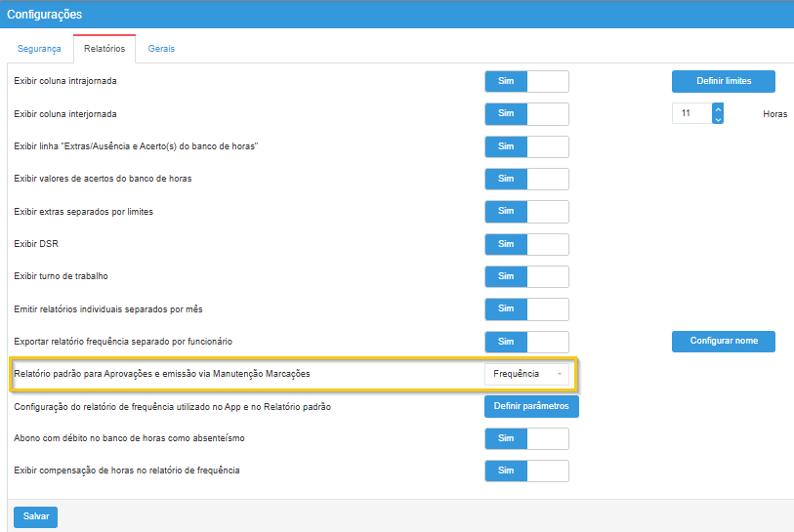Toggle Exibir coluna interjornada switch
The width and height of the screenshot is (794, 532).
pyautogui.click(x=526, y=114)
